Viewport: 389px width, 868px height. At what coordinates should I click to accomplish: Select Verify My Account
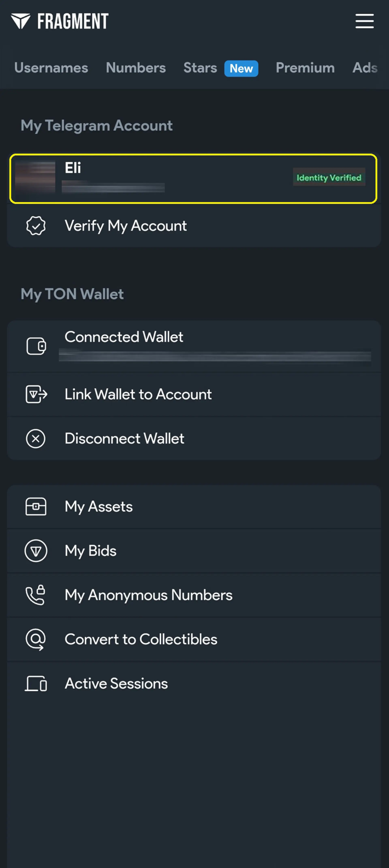[x=194, y=225]
